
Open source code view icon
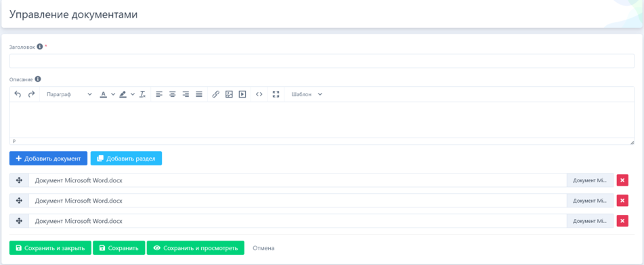point(259,94)
